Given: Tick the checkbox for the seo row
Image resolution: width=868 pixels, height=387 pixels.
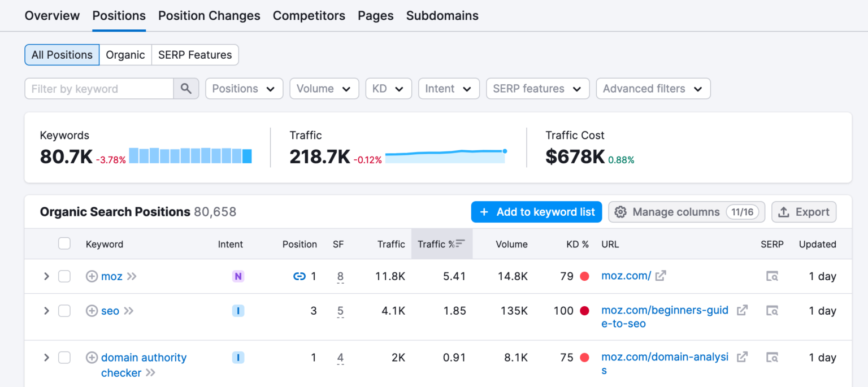Looking at the screenshot, I should click(64, 311).
